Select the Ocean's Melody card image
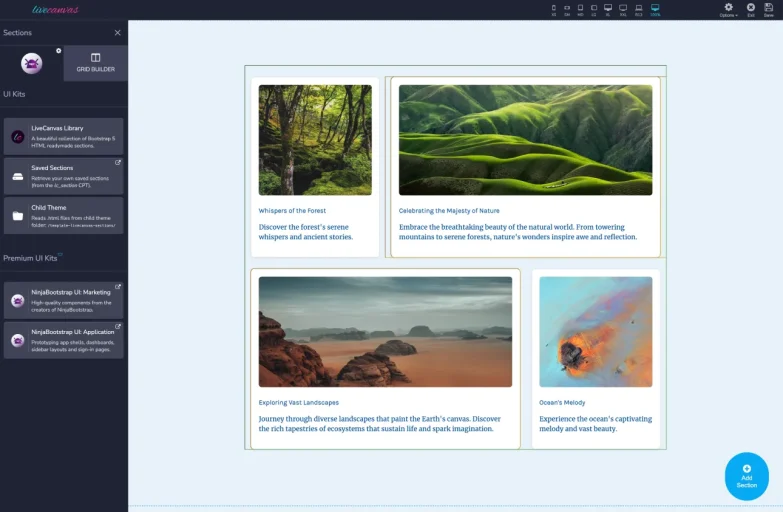783x512 pixels. click(x=595, y=332)
